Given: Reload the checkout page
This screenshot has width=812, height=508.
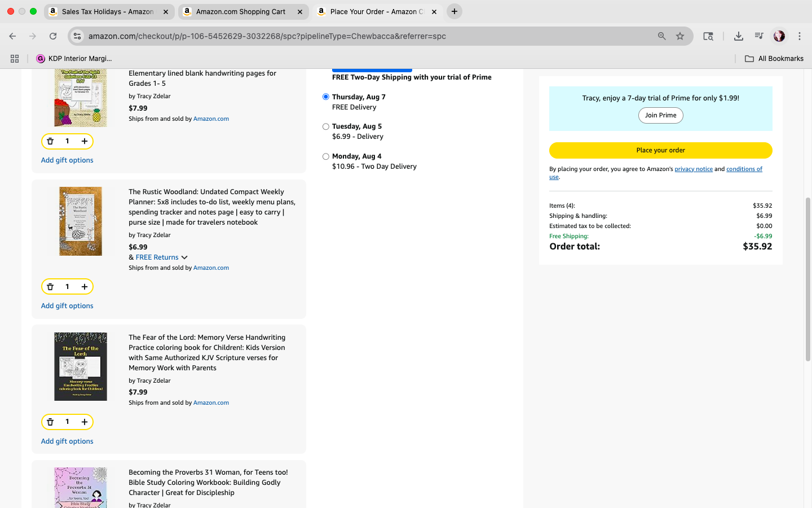Looking at the screenshot, I should pyautogui.click(x=53, y=36).
